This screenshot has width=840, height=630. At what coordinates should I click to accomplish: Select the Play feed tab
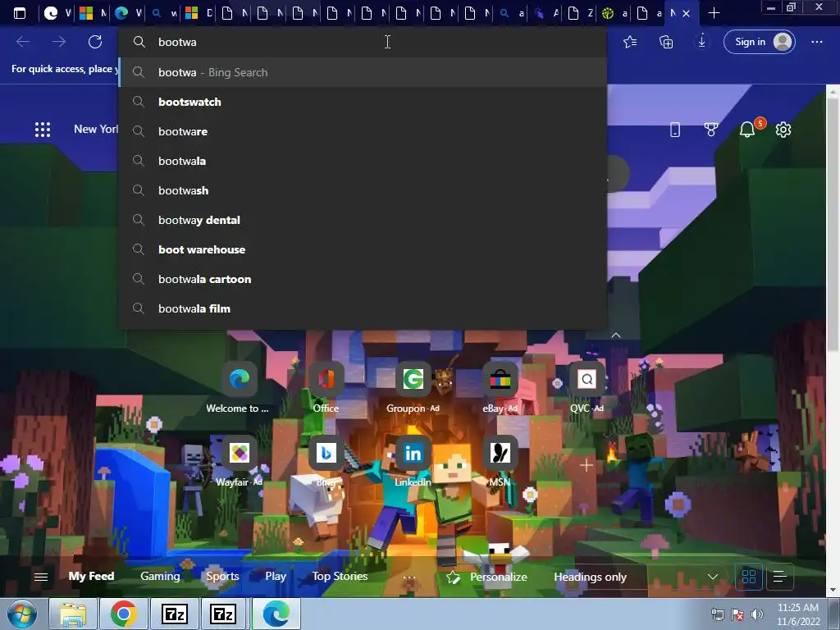(x=276, y=576)
